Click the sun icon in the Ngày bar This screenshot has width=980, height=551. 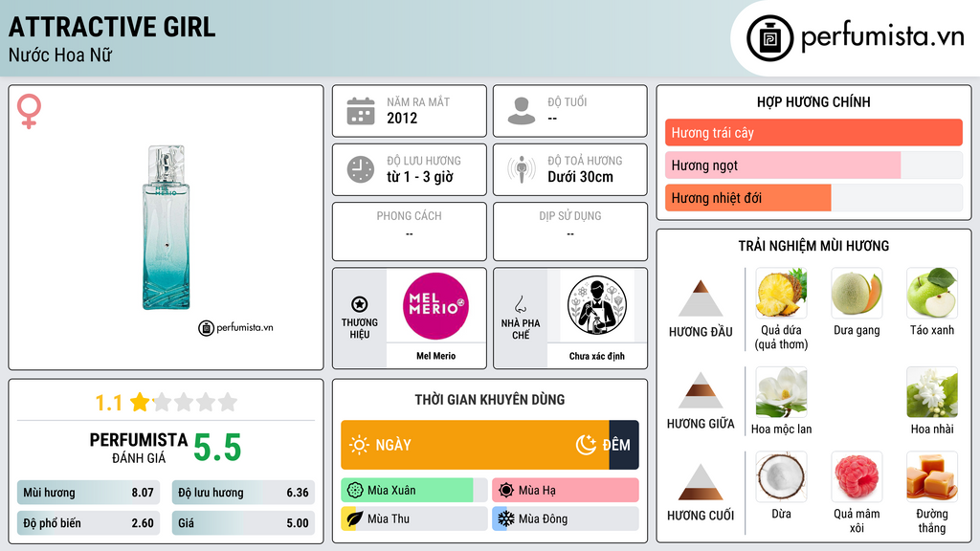(x=359, y=445)
